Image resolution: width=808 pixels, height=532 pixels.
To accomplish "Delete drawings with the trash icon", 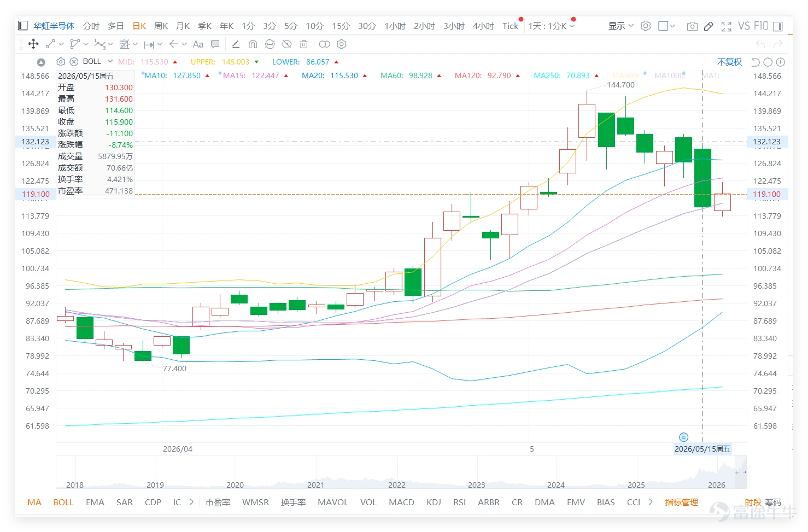I will click(x=304, y=44).
